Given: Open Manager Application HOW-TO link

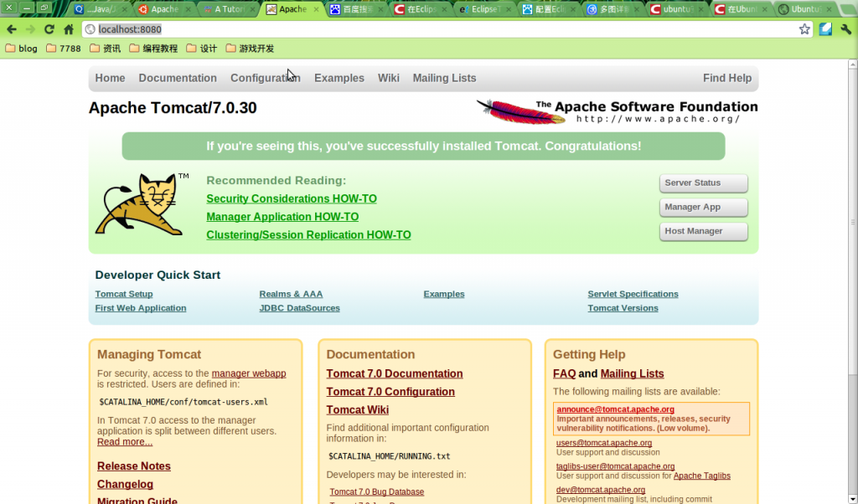Looking at the screenshot, I should [x=282, y=217].
